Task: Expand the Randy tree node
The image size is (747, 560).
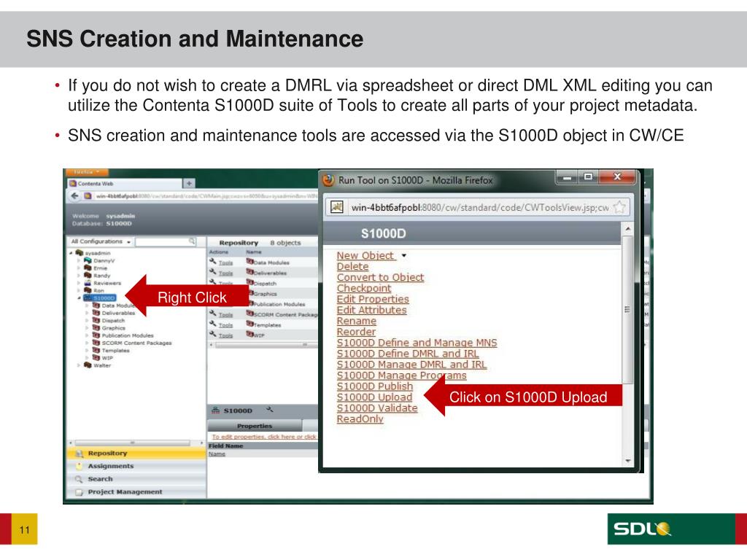Action: click(79, 275)
